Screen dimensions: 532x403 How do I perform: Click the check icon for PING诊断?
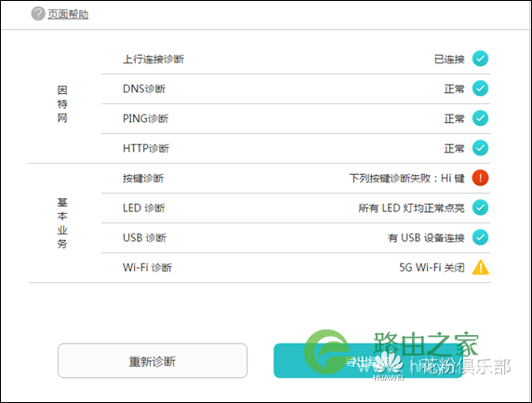[480, 118]
